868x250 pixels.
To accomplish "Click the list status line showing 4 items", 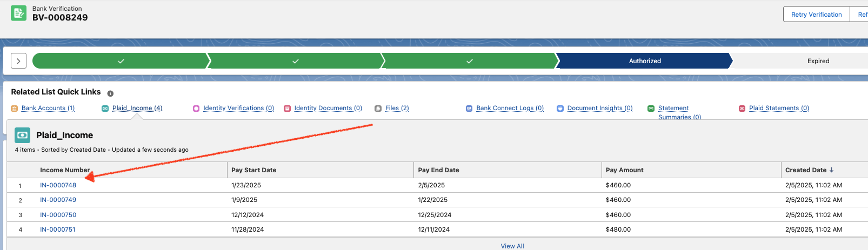I will pyautogui.click(x=102, y=150).
